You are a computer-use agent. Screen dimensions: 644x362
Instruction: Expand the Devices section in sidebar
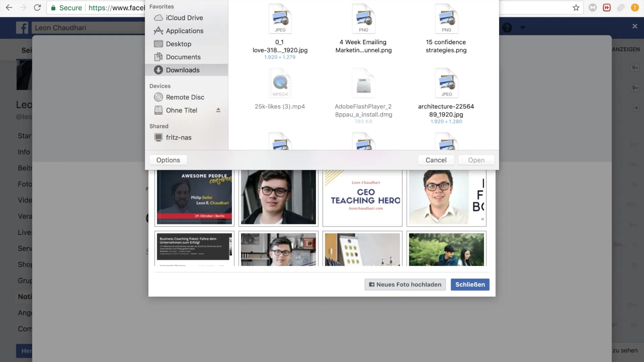click(x=160, y=86)
